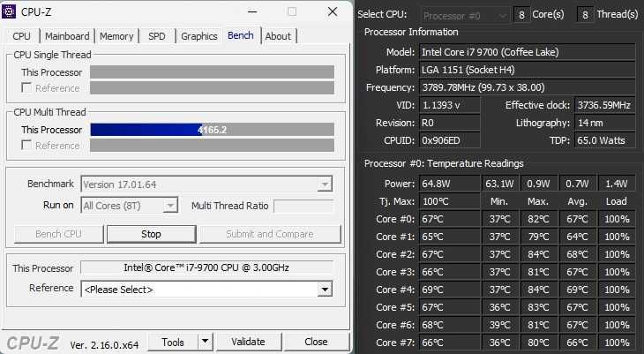Click the Frequency value 3789.78MHz
644x354 pixels.
point(528,87)
